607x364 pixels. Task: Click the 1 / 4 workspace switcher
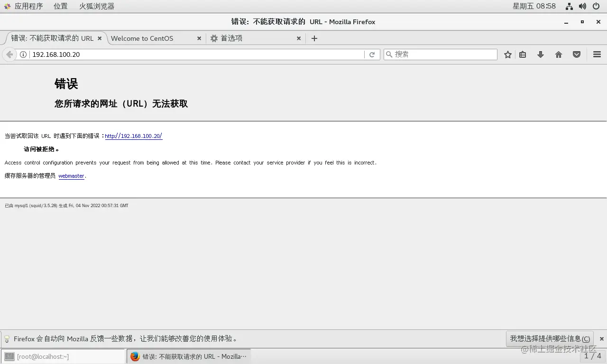pos(593,356)
